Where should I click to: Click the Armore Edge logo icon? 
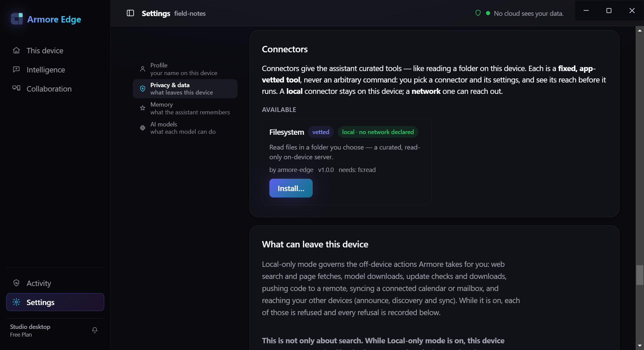pyautogui.click(x=17, y=19)
